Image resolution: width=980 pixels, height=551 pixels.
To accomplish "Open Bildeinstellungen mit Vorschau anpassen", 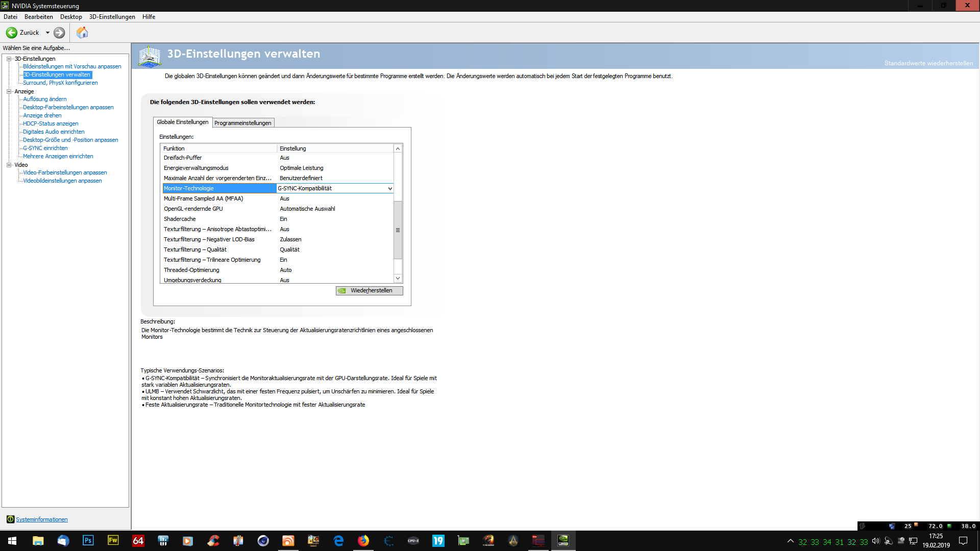I will coord(72,66).
